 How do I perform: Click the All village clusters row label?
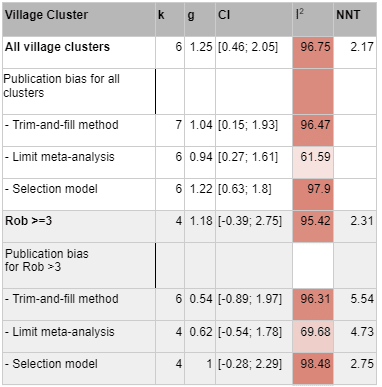pyautogui.click(x=57, y=47)
